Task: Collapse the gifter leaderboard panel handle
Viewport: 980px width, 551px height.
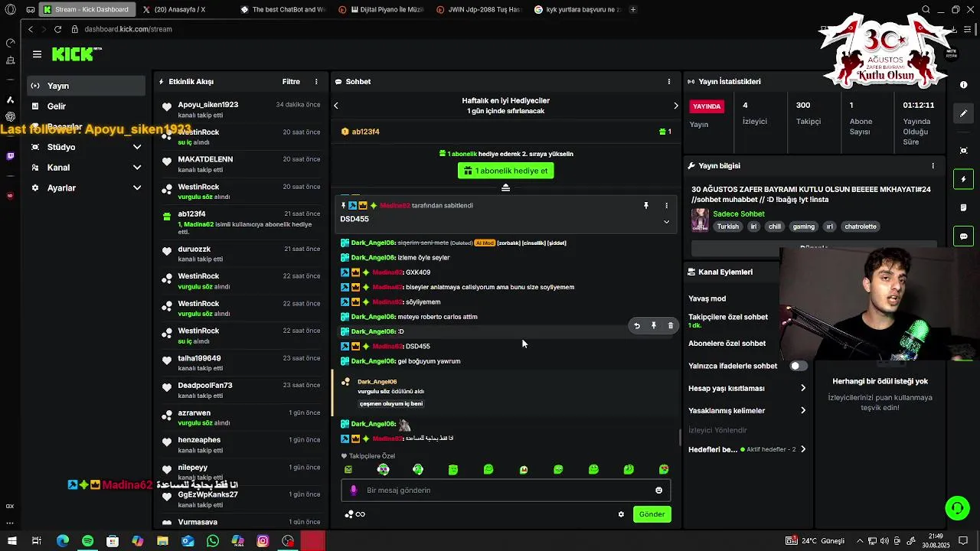Action: click(x=505, y=188)
